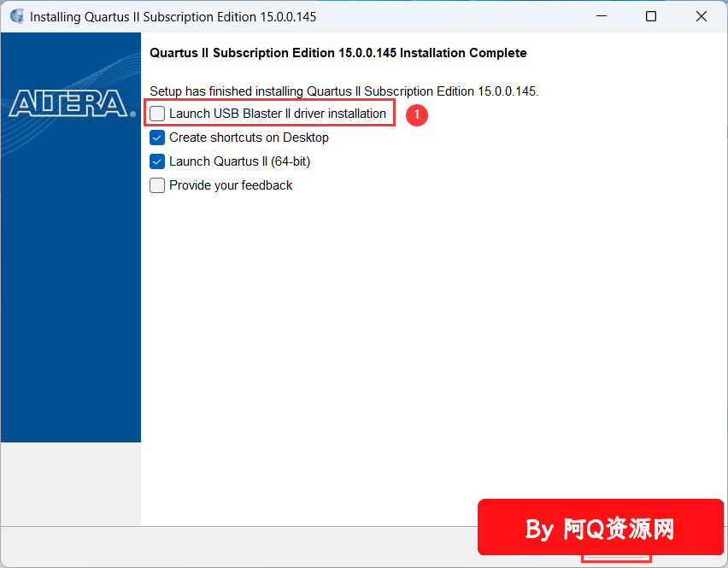Click the bold Installation Complete heading

[338, 53]
